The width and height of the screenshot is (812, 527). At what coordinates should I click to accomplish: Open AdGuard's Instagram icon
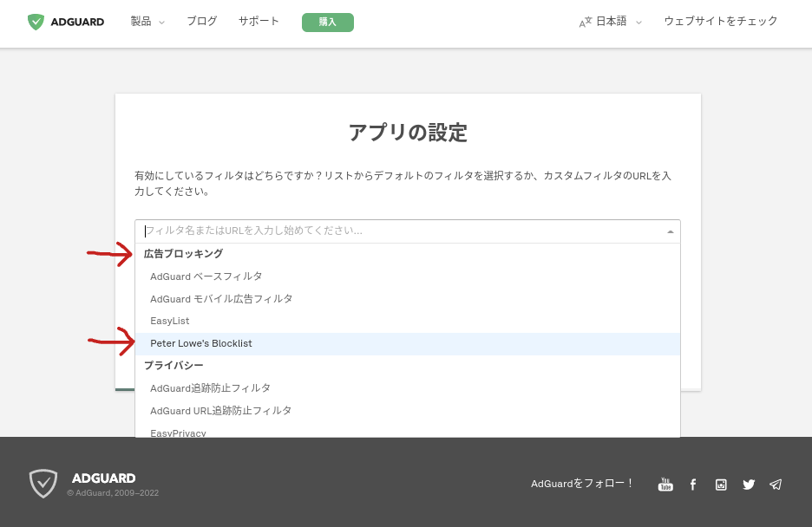point(721,485)
